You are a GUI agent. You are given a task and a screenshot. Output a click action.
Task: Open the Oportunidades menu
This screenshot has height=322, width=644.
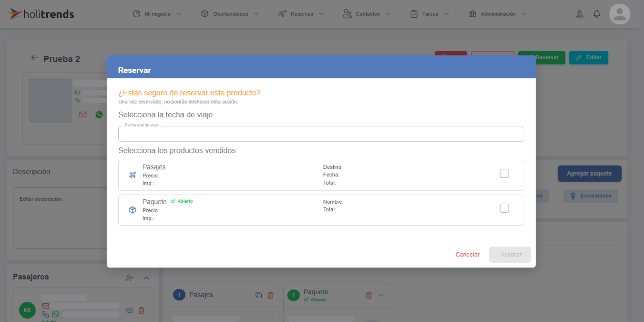pyautogui.click(x=230, y=14)
